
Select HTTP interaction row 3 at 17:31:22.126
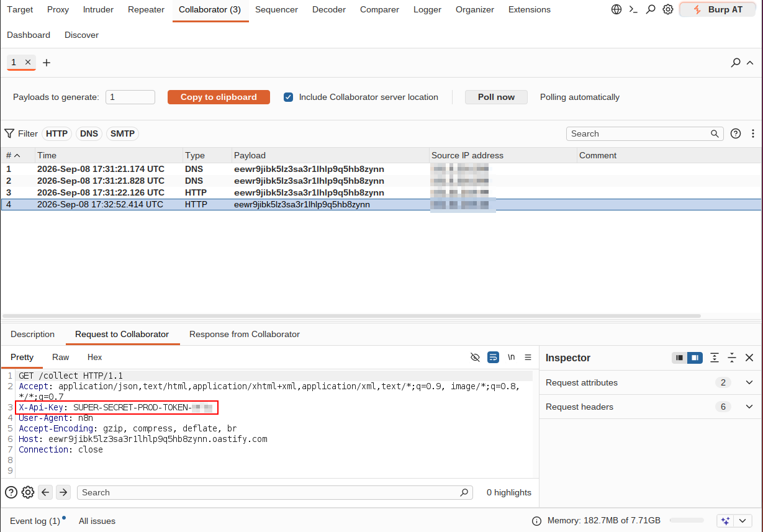pyautogui.click(x=381, y=192)
